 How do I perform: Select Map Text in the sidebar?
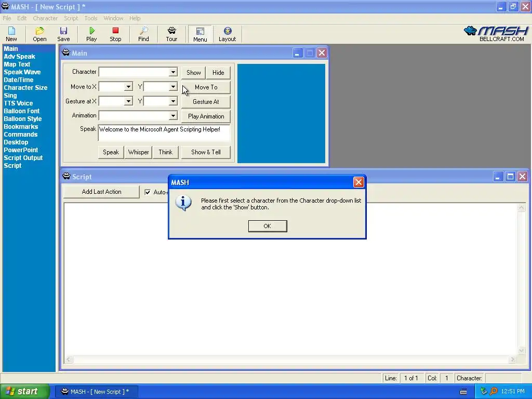[x=17, y=64]
